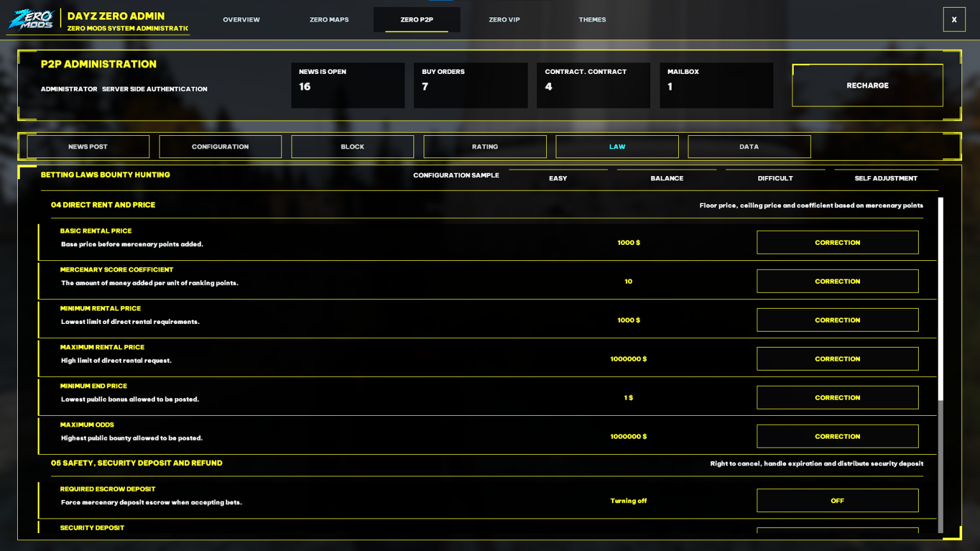Open the Overview tab

[x=241, y=20]
